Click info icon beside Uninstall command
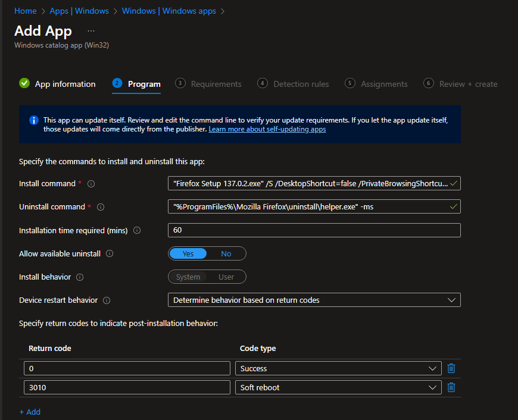Viewport: 518px width, 420px height. point(101,207)
